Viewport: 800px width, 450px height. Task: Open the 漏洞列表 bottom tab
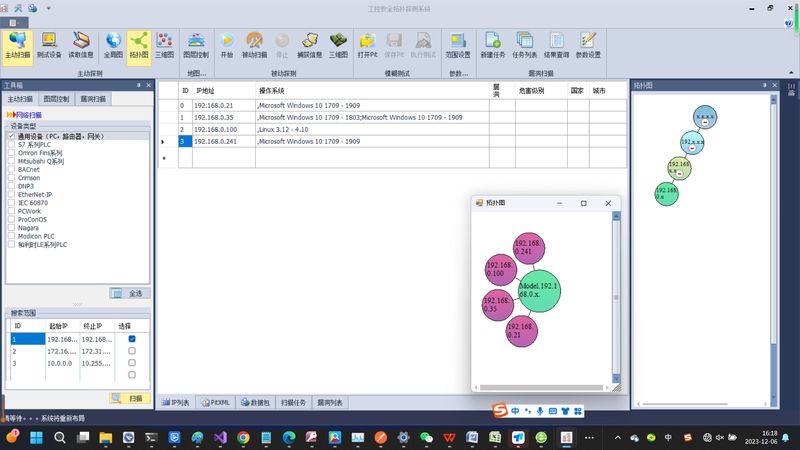[x=330, y=403]
